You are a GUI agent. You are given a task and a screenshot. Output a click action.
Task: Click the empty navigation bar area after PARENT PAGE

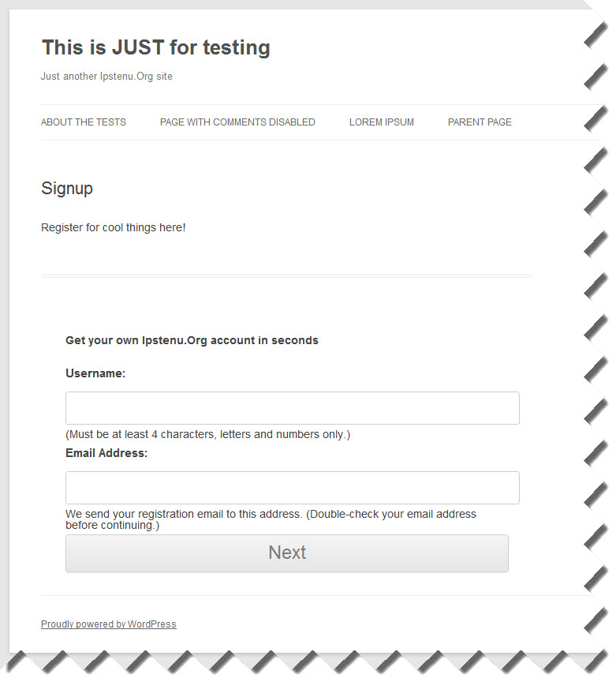coord(552,122)
